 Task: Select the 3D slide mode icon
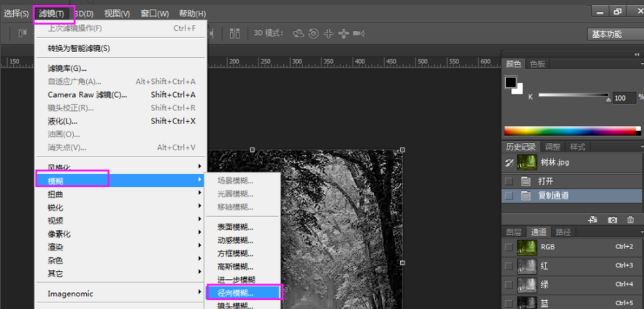point(343,34)
